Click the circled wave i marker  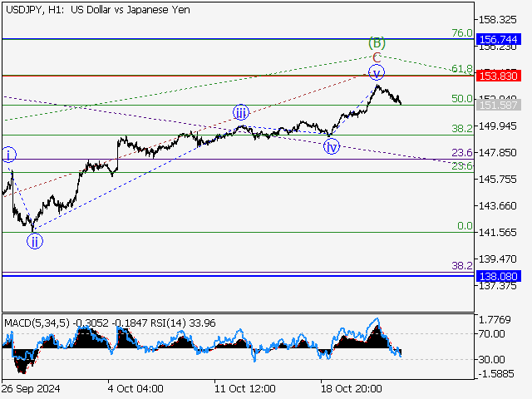8,155
